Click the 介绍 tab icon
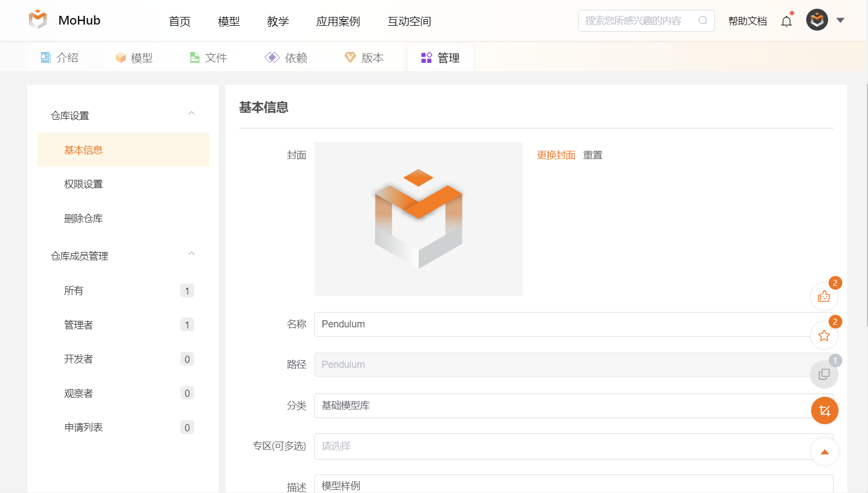This screenshot has height=493, width=868. pyautogui.click(x=46, y=57)
